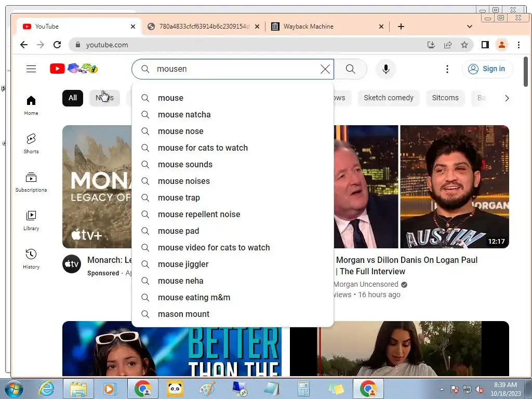Image resolution: width=532 pixels, height=399 pixels.
Task: Open YouTube settings three-dot menu
Action: (x=447, y=69)
